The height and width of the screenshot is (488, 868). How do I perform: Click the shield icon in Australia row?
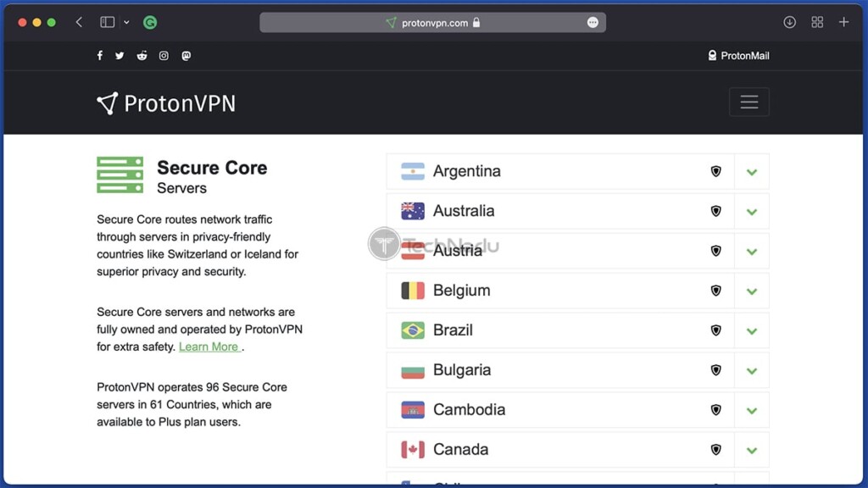[x=715, y=211]
